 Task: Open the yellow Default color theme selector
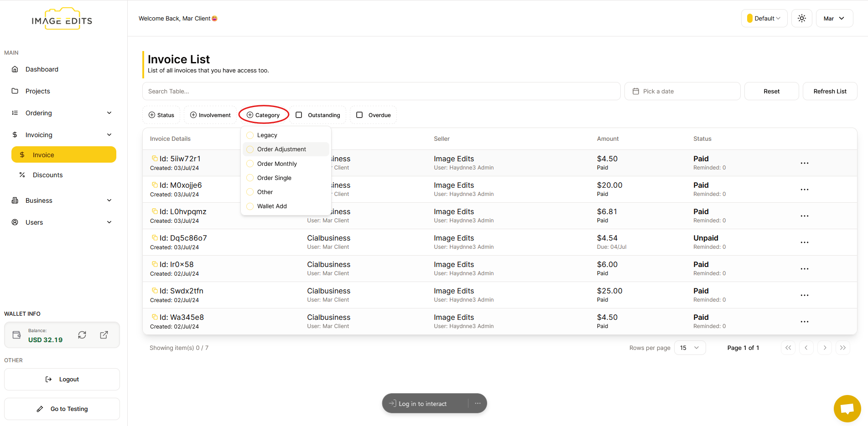click(764, 18)
